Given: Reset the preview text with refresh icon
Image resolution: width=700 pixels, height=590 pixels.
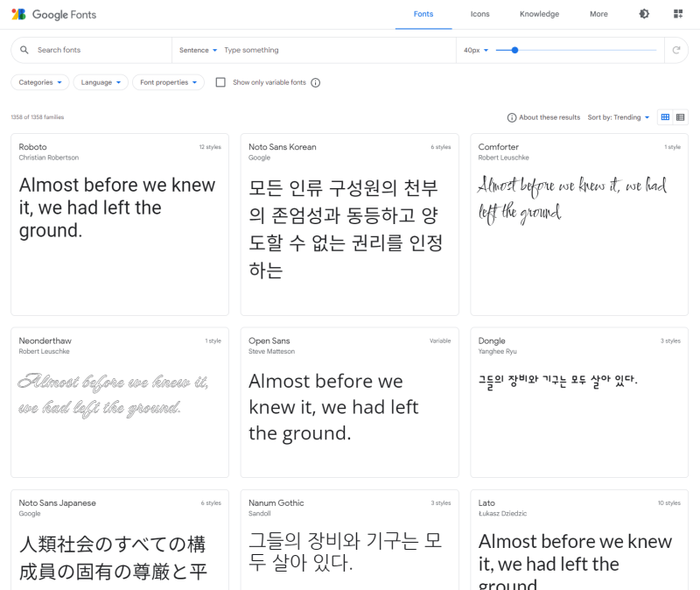Looking at the screenshot, I should tap(676, 51).
